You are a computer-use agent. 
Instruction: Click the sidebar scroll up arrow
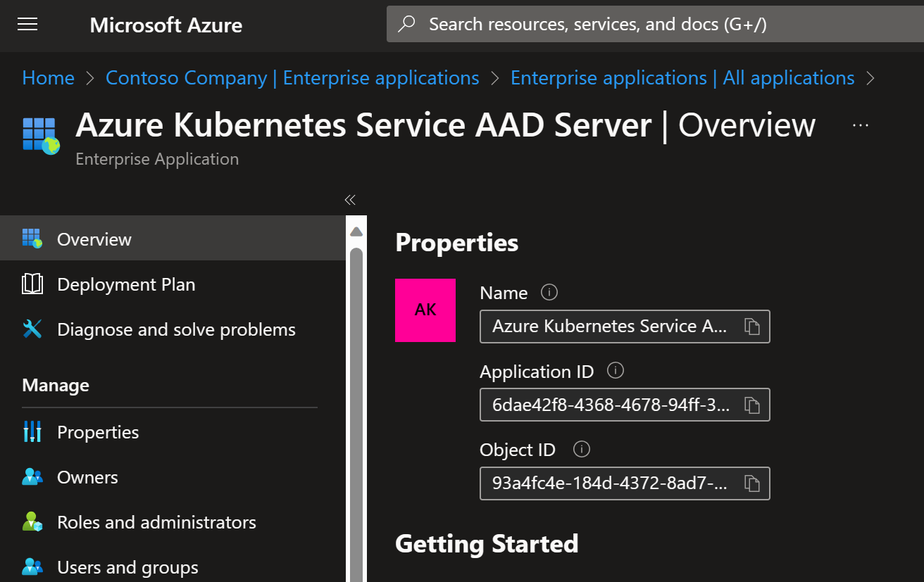point(356,232)
